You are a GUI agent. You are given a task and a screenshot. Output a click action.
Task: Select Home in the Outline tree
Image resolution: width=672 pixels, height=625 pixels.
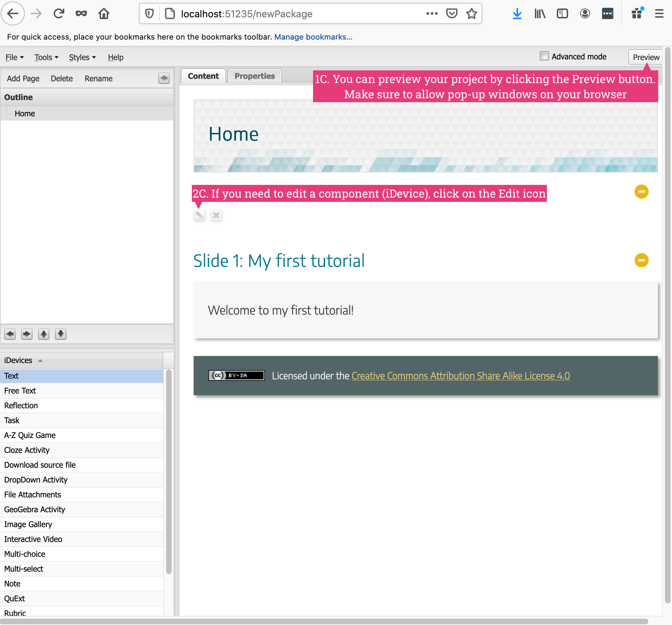pyautogui.click(x=25, y=113)
